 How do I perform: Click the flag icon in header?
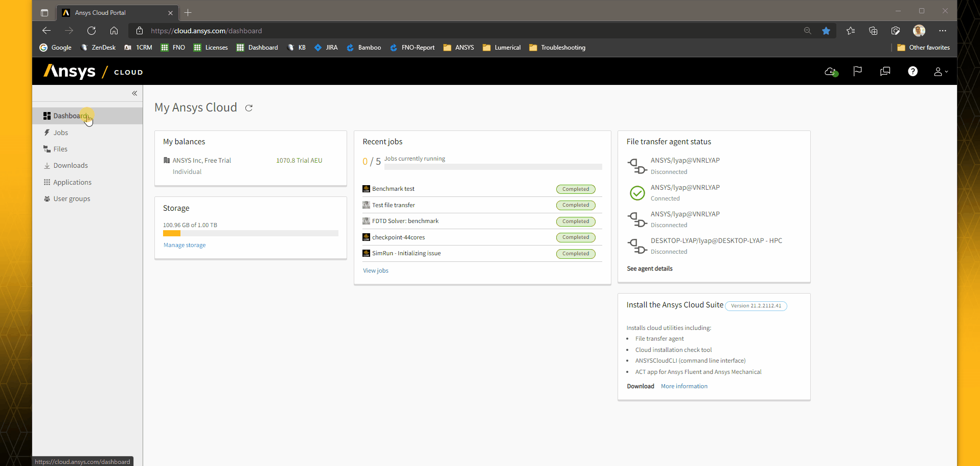[858, 72]
